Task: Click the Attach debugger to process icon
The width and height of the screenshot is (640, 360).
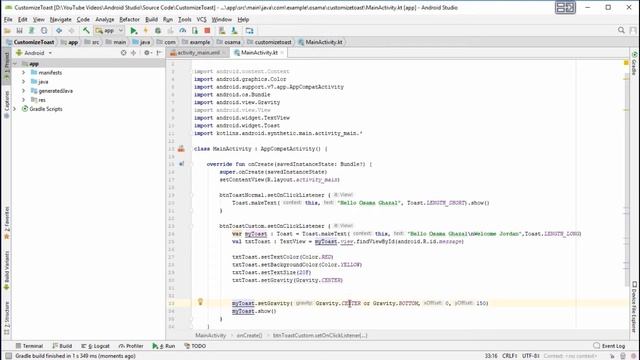Action: (x=195, y=31)
